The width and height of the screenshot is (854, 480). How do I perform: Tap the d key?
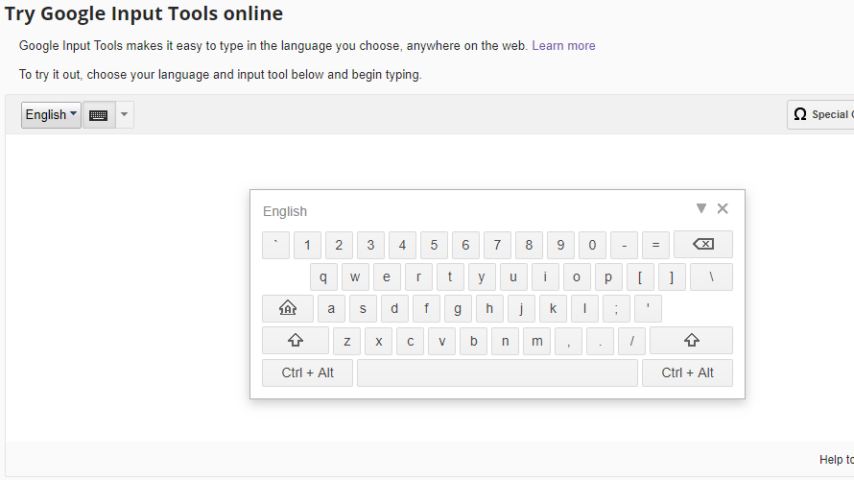click(394, 308)
